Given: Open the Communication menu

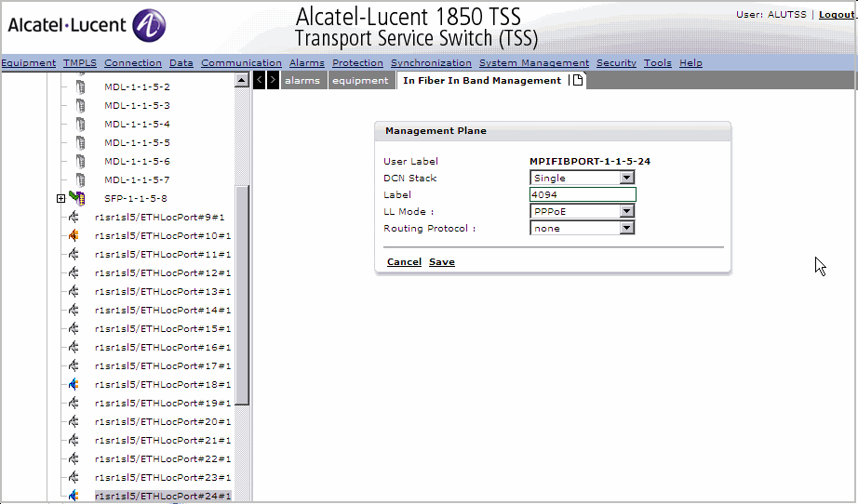Looking at the screenshot, I should 241,63.
